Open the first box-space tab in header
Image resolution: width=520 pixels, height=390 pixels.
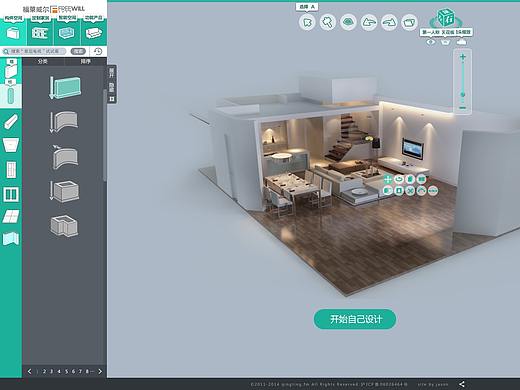(x=13, y=32)
